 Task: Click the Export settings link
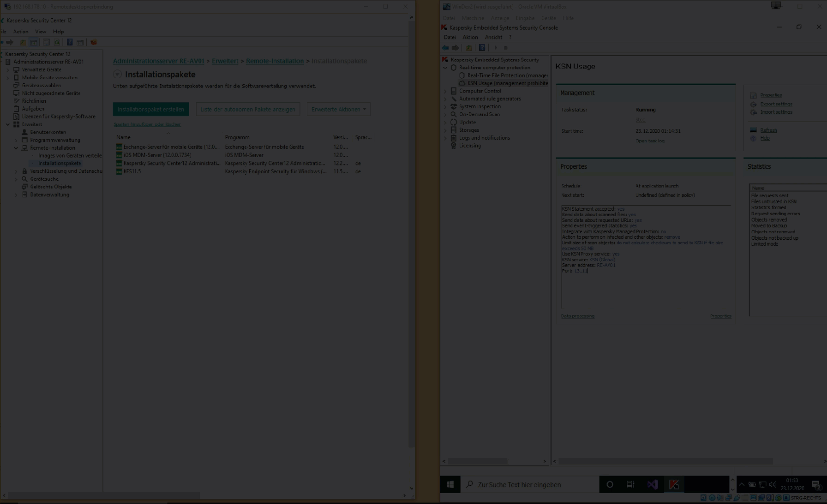pos(776,104)
